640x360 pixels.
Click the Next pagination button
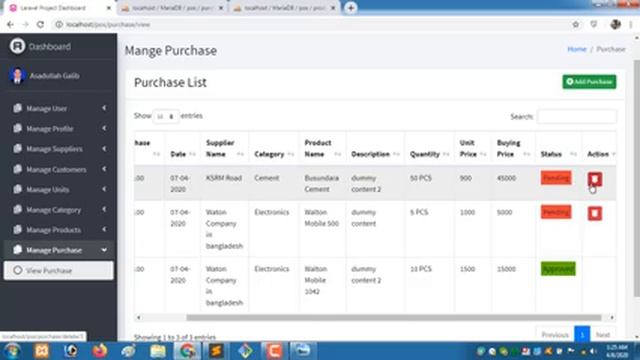tap(602, 335)
